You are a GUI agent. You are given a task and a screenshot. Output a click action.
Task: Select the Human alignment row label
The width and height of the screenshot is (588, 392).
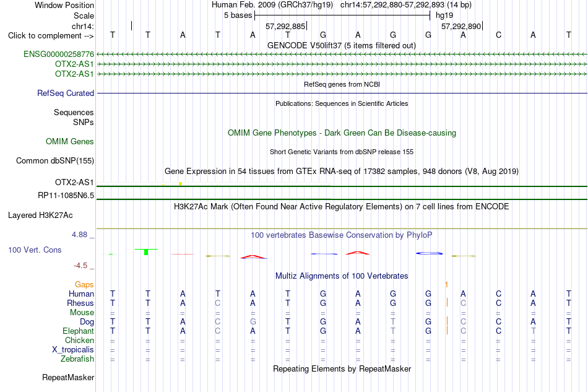click(81, 294)
